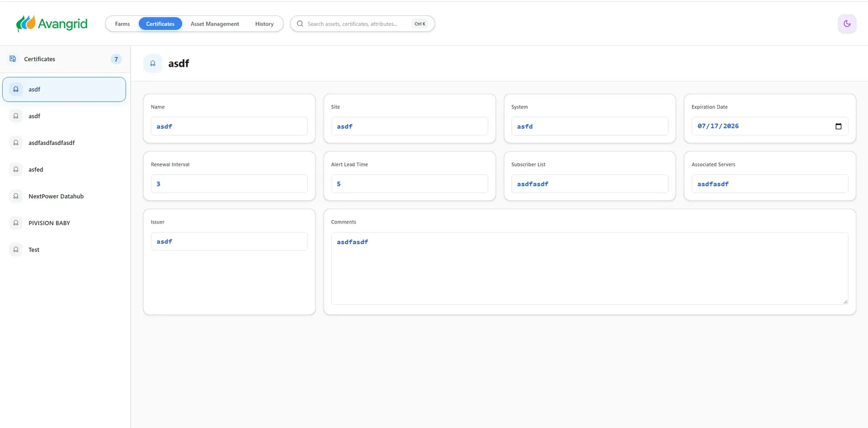This screenshot has height=428, width=868.
Task: Open the PIVISION BABY certificate
Action: coord(64,223)
